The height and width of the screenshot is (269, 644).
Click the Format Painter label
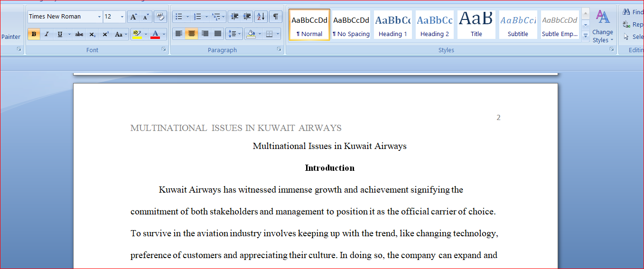click(x=11, y=37)
